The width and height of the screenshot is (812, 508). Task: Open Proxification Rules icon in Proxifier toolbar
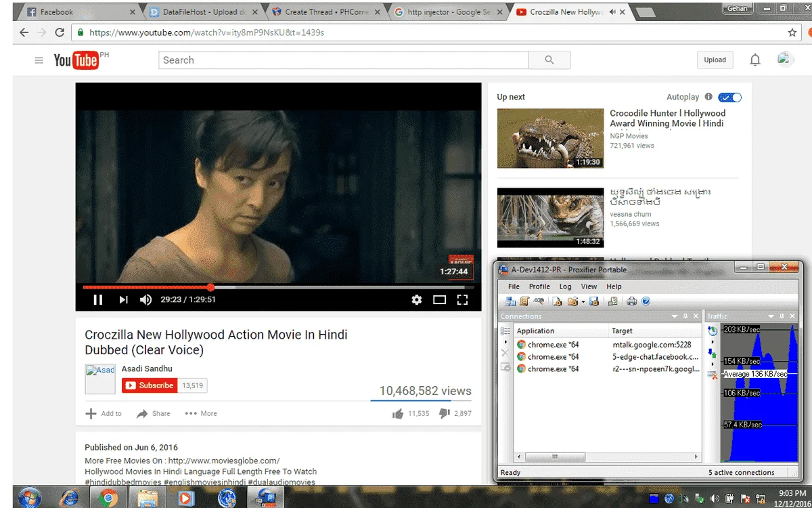pyautogui.click(x=524, y=301)
